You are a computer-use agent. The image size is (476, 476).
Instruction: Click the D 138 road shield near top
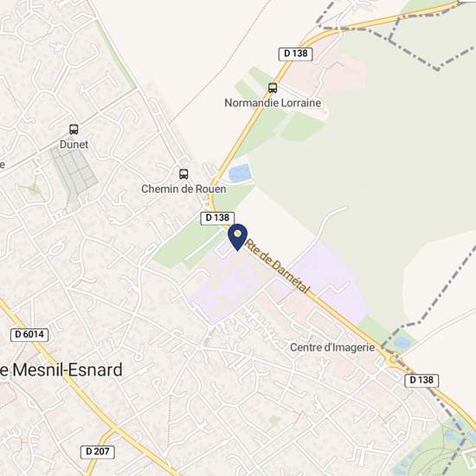(x=295, y=54)
